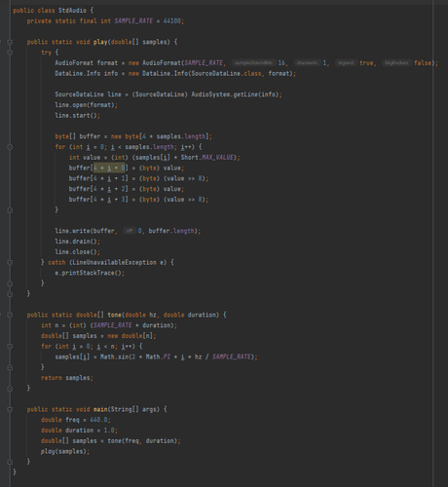This screenshot has width=448, height=487.
Task: Click e.printStackTrace(); statement
Action: (90, 273)
